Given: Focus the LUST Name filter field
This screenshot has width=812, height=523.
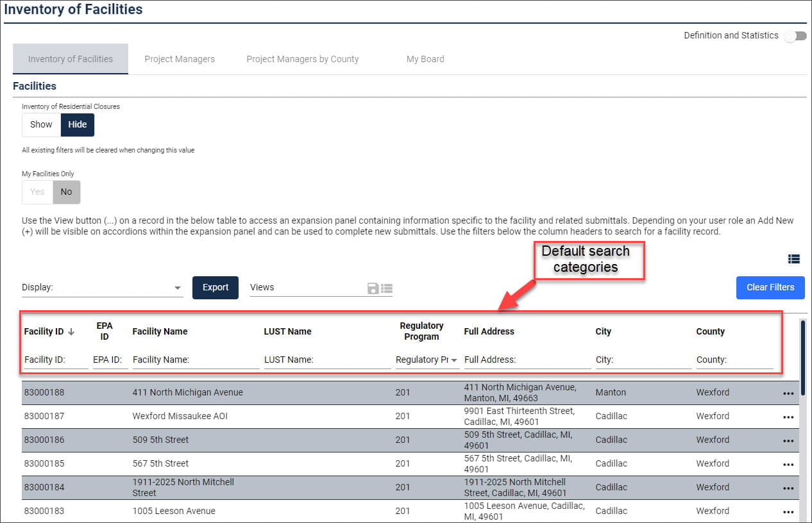Looking at the screenshot, I should [x=327, y=360].
